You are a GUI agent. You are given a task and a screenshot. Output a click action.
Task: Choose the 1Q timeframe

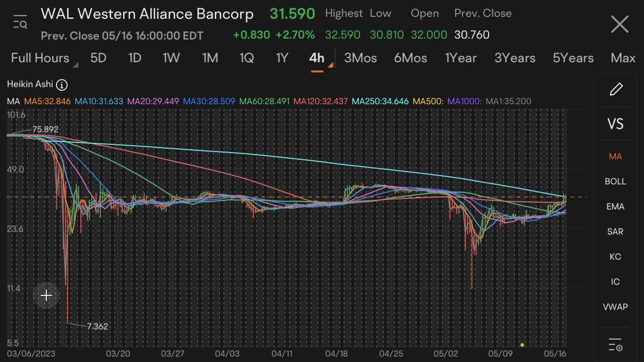[x=246, y=58]
